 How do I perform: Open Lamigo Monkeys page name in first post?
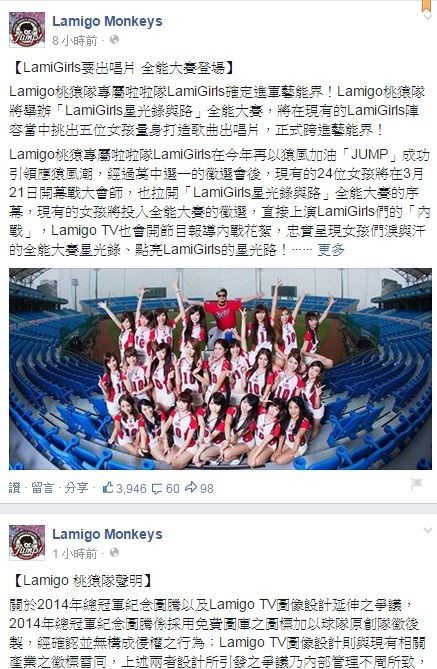107,21
